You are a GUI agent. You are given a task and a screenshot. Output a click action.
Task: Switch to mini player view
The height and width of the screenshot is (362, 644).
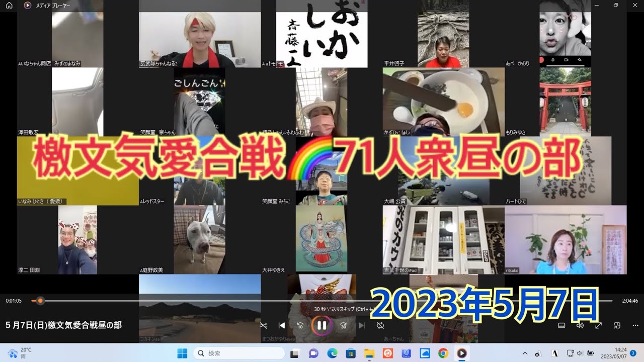coord(617,325)
